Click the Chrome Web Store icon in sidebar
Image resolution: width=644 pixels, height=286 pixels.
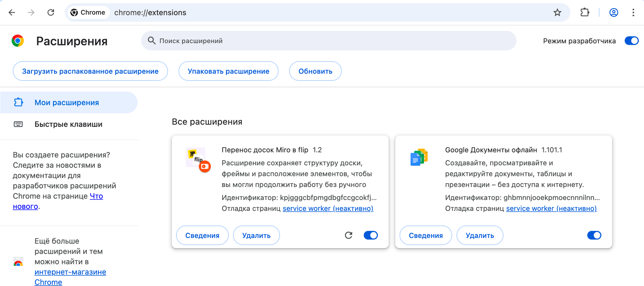point(18,262)
